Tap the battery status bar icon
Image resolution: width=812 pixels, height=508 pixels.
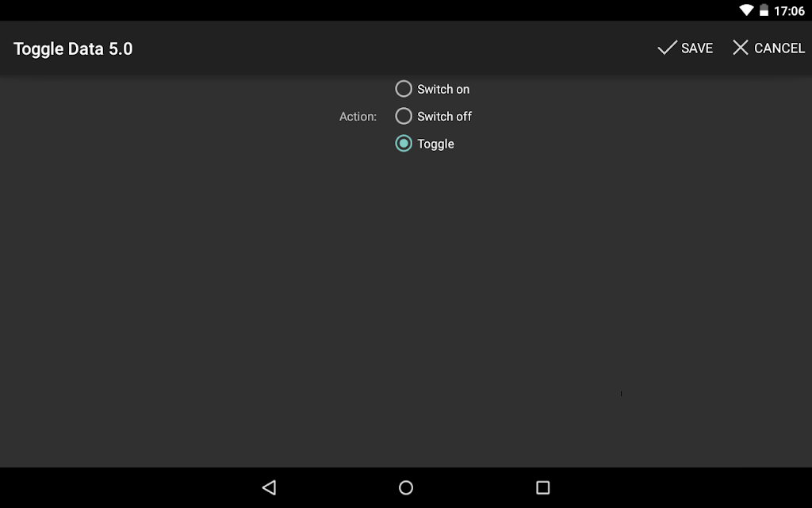click(764, 10)
